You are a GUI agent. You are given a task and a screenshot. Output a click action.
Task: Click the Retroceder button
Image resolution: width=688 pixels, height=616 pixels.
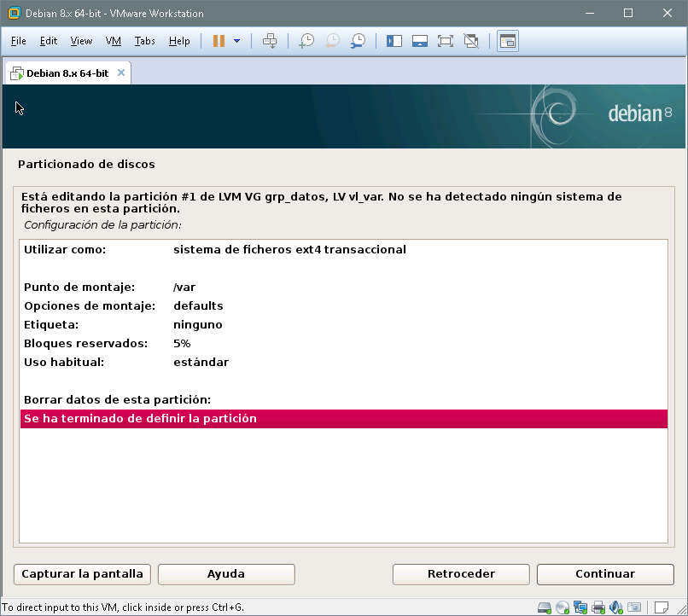(x=461, y=574)
